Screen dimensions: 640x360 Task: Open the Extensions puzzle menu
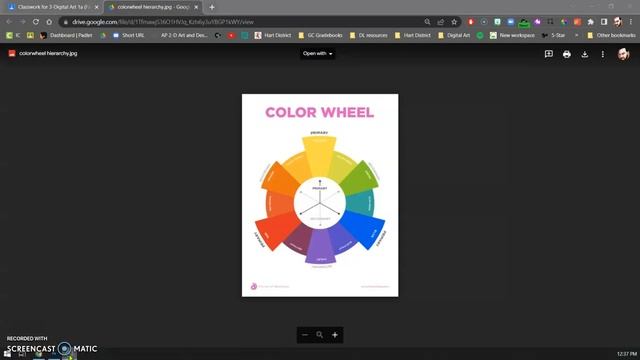click(591, 22)
